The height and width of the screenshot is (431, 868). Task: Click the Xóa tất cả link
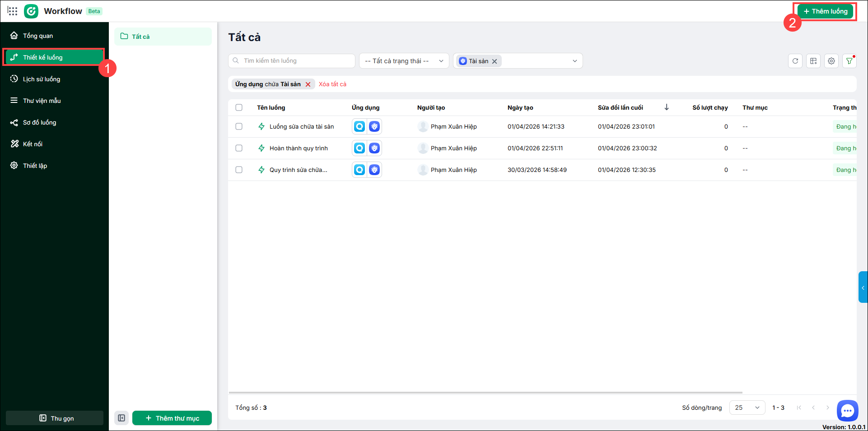pyautogui.click(x=332, y=84)
